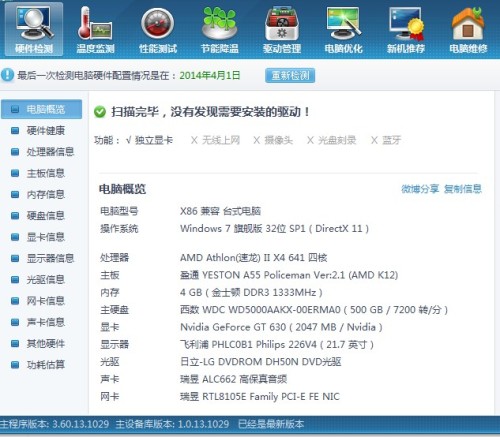Click the 复制信息 copy info link
Image resolution: width=500 pixels, height=437 pixels.
tap(463, 189)
